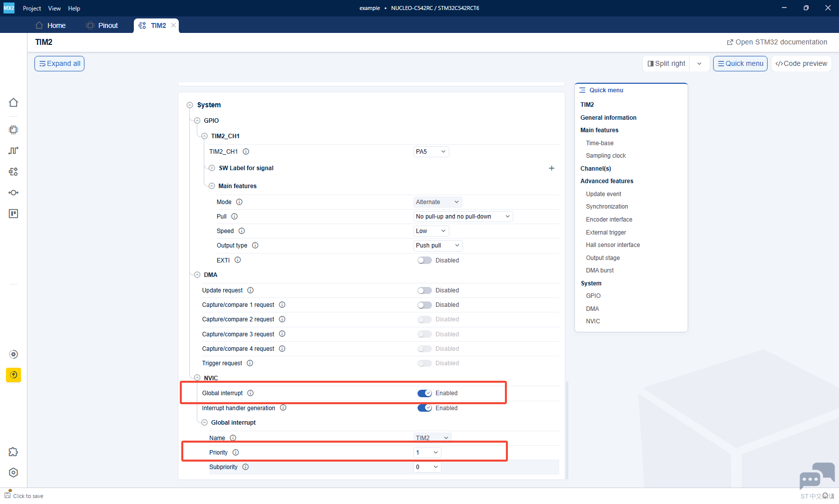Toggle the EXTI switch

(424, 260)
